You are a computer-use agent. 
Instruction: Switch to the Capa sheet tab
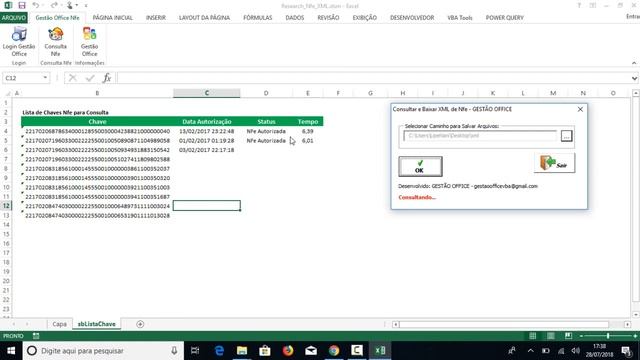(x=60, y=324)
